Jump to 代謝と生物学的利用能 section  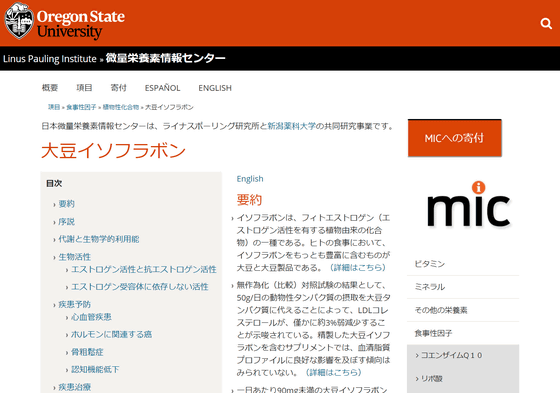click(99, 239)
